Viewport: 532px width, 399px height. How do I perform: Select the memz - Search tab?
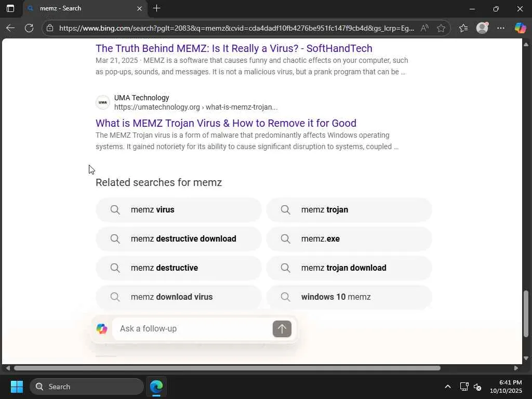pyautogui.click(x=85, y=8)
